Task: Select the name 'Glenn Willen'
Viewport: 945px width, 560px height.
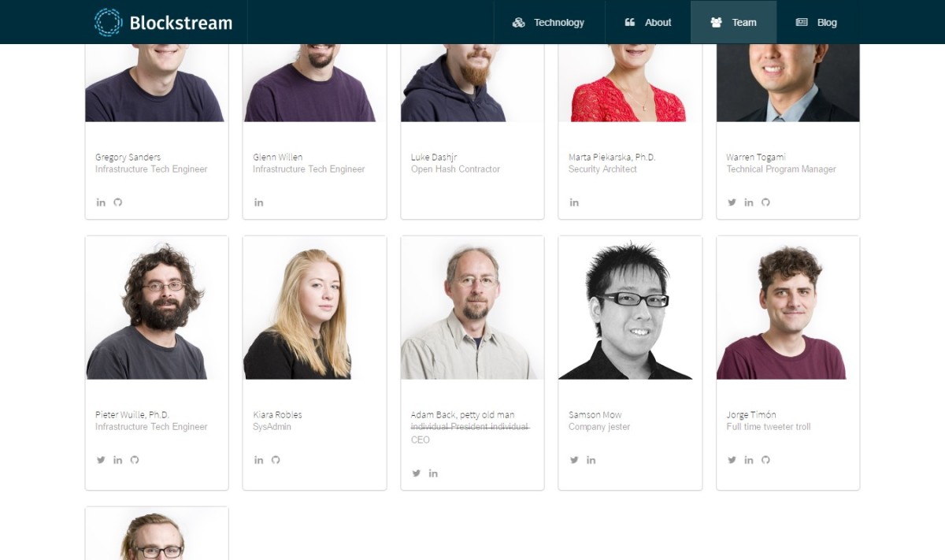Action: [277, 157]
